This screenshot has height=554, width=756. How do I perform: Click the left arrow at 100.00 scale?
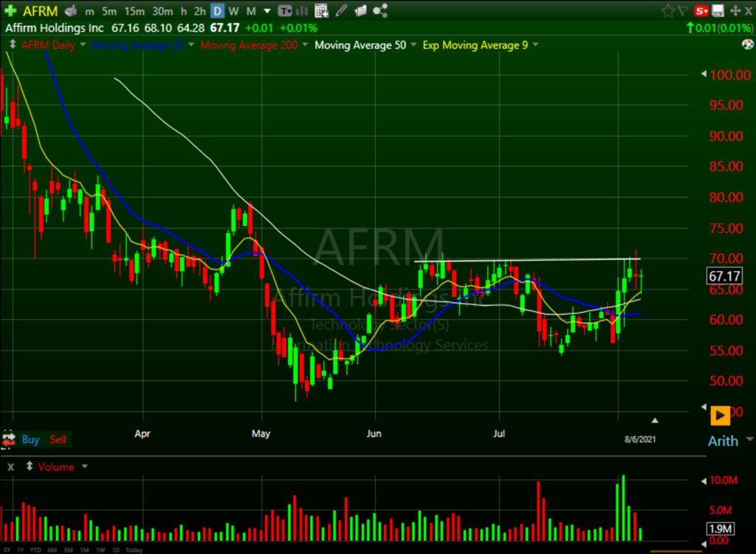(x=704, y=74)
